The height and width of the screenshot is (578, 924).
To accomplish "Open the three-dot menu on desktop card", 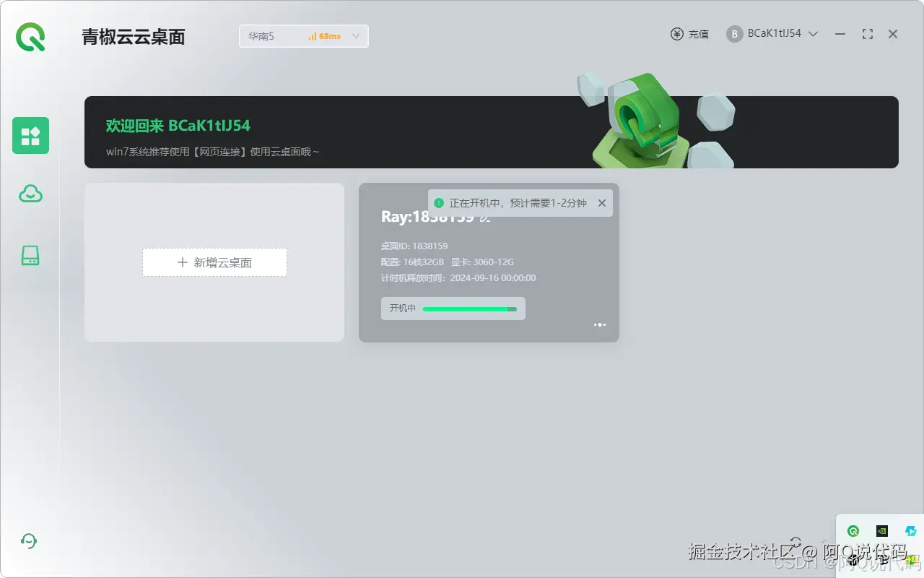I will click(600, 325).
